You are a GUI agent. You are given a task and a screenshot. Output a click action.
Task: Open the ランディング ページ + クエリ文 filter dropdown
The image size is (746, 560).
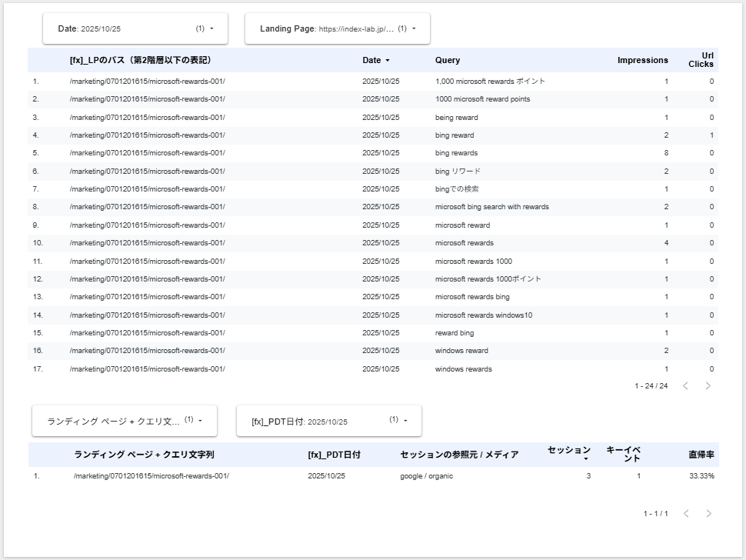(x=124, y=421)
